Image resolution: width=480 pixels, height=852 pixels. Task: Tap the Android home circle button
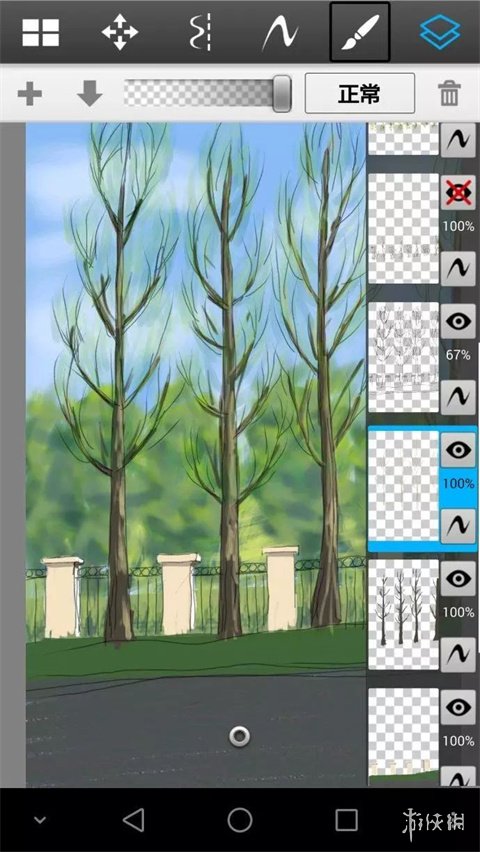[240, 819]
